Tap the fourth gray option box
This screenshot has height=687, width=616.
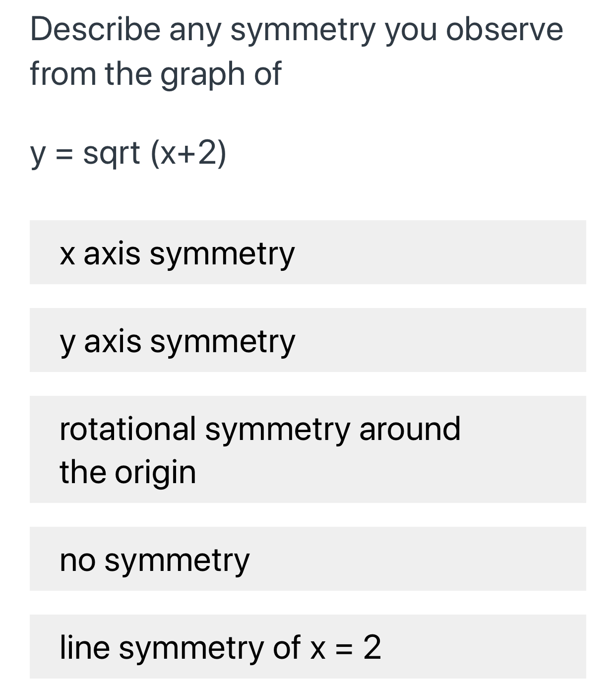(308, 558)
